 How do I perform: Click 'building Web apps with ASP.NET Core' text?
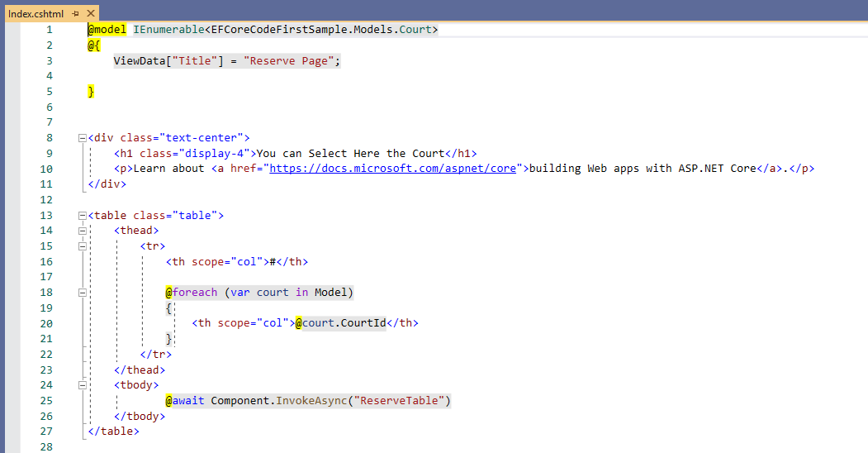click(643, 169)
